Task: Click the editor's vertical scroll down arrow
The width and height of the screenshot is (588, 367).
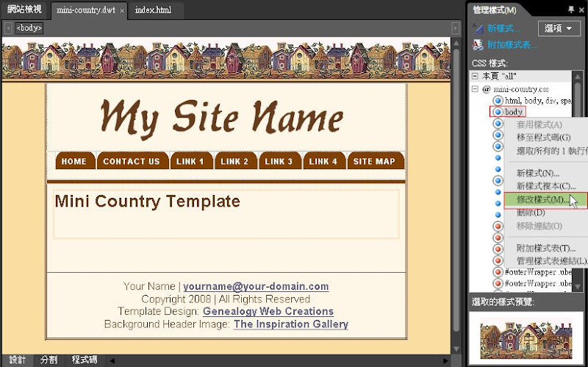Action: tap(456, 349)
